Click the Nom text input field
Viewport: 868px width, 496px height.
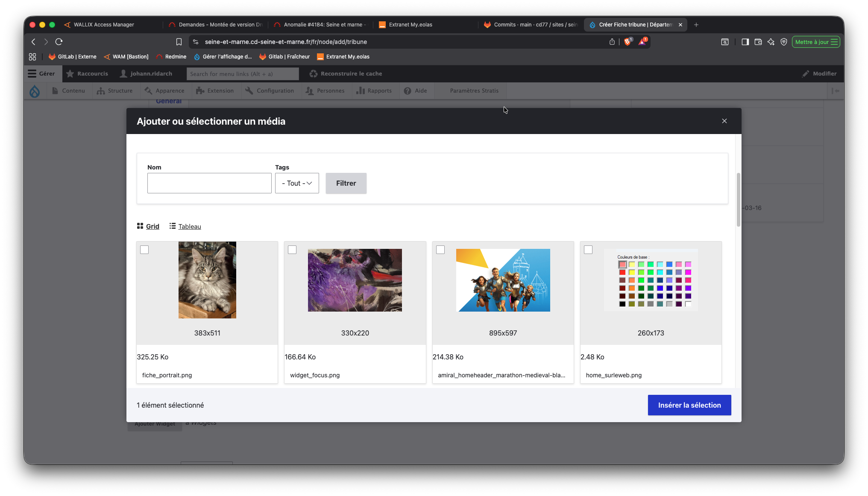[209, 183]
